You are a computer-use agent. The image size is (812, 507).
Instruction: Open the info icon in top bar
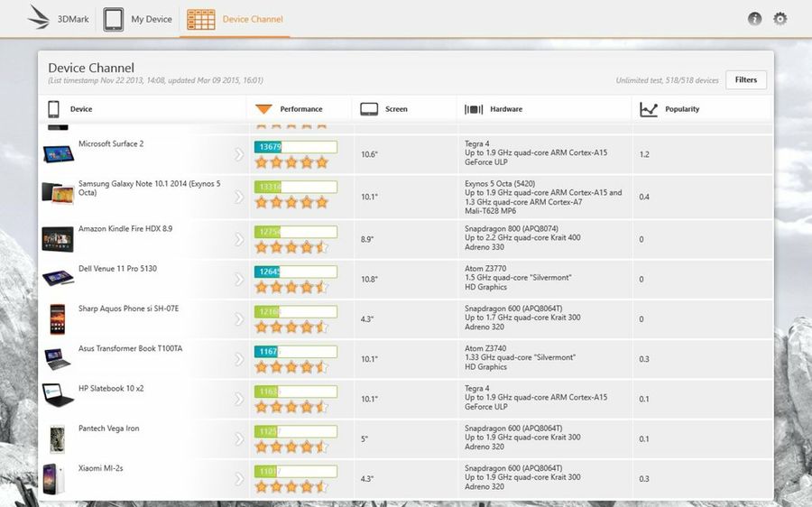point(754,19)
